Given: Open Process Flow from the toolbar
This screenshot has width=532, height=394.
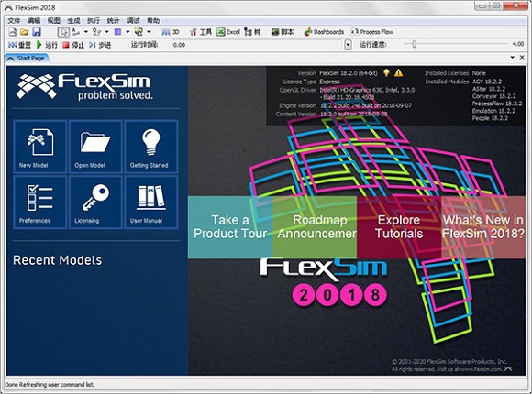Looking at the screenshot, I should tap(371, 32).
